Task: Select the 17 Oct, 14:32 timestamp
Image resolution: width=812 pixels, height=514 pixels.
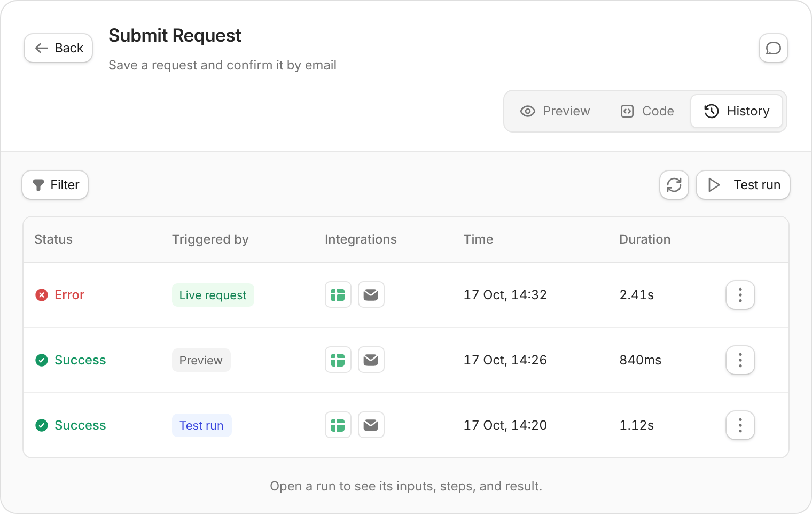Action: tap(505, 295)
